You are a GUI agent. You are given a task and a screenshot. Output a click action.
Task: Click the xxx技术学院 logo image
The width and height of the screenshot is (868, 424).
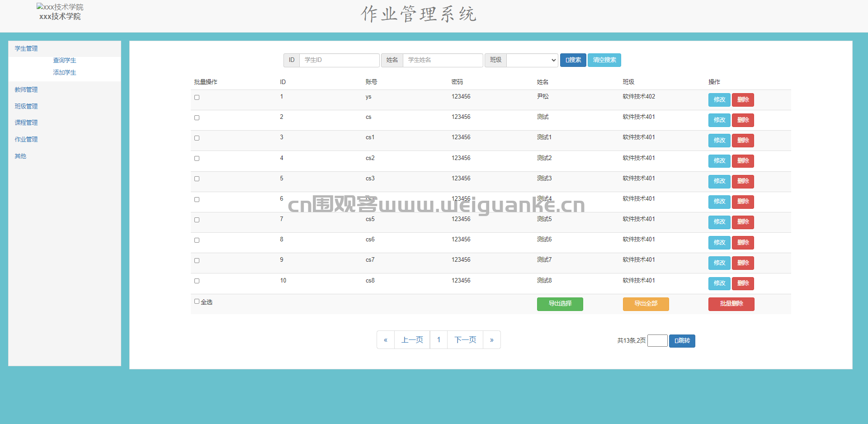pyautogui.click(x=60, y=7)
